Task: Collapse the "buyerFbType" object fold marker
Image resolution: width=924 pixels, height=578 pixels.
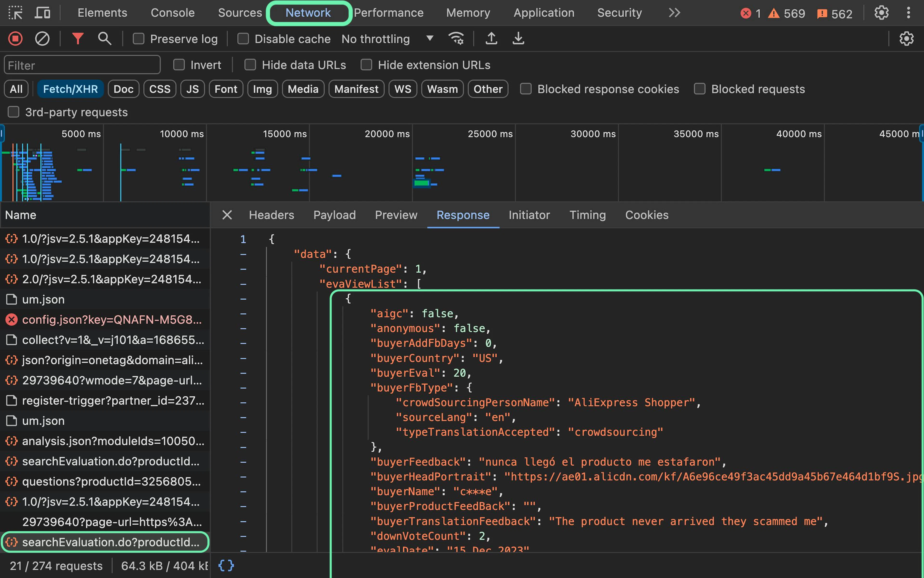Action: (243, 388)
